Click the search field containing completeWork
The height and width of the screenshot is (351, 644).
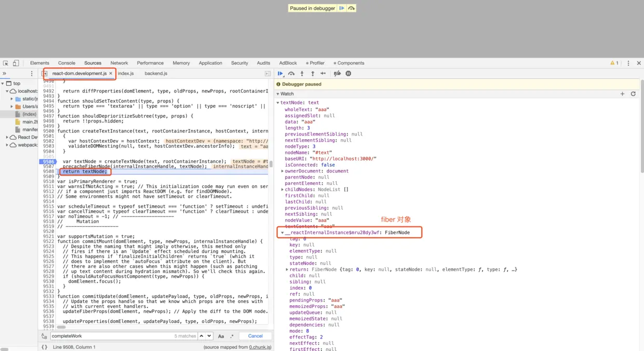123,336
